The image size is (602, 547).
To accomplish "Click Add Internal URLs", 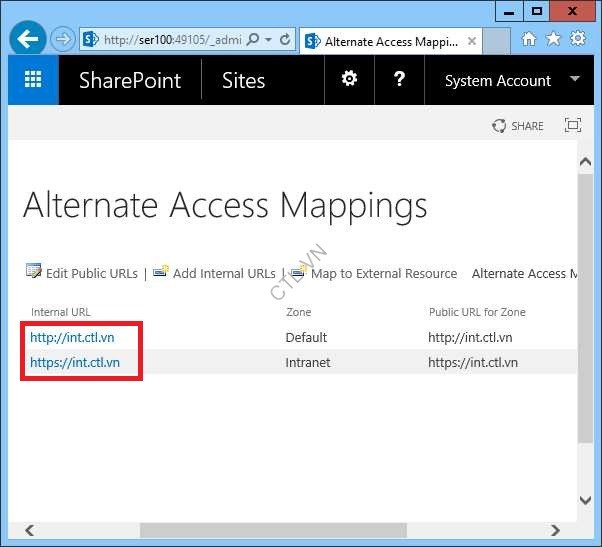I will tap(224, 273).
